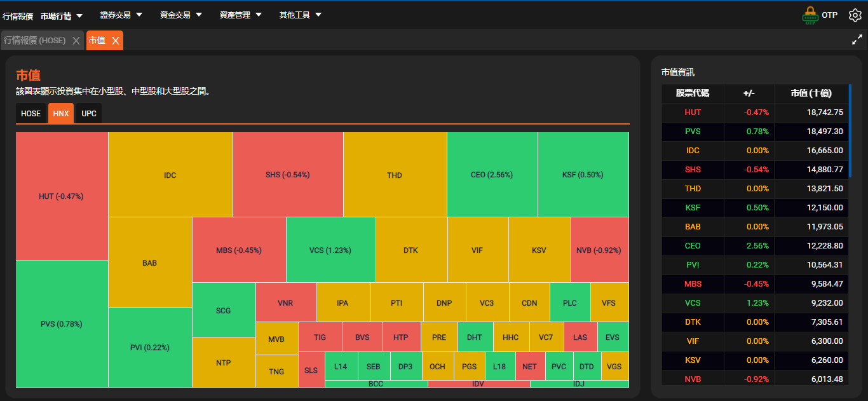The image size is (868, 401).
Task: Expand the 市場行情 dropdown menu
Action: pos(62,15)
